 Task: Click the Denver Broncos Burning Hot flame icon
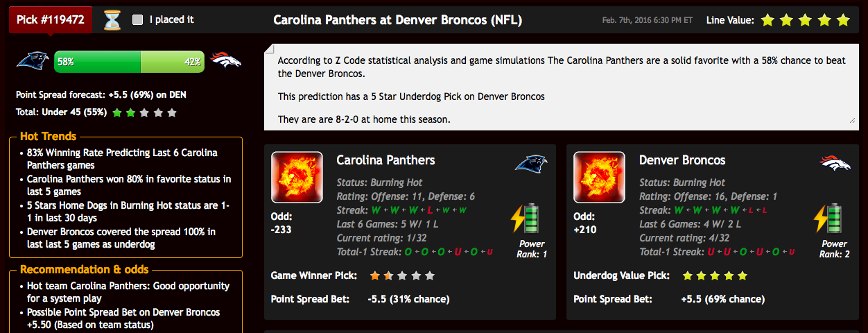coord(600,178)
